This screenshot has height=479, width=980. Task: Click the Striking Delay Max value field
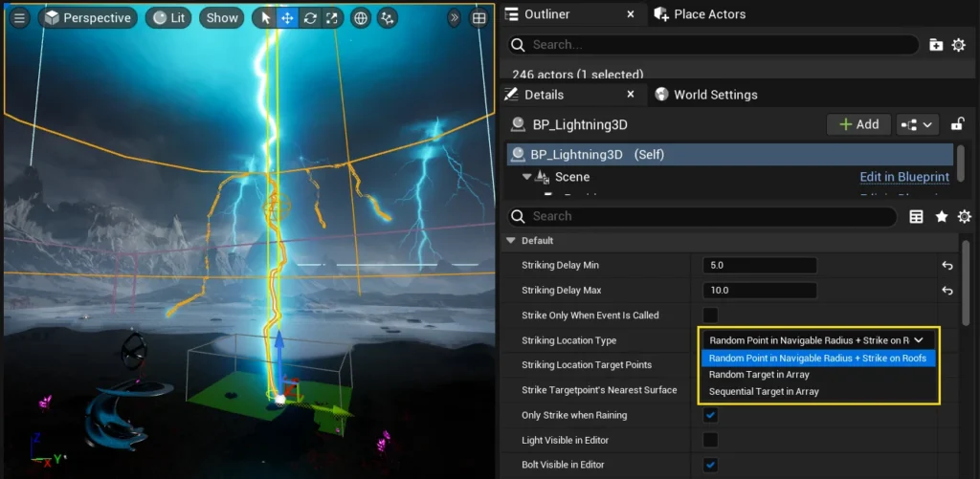point(760,291)
